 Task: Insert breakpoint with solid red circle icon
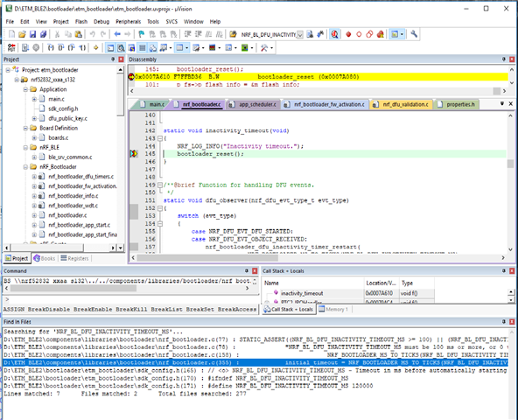coord(348,34)
